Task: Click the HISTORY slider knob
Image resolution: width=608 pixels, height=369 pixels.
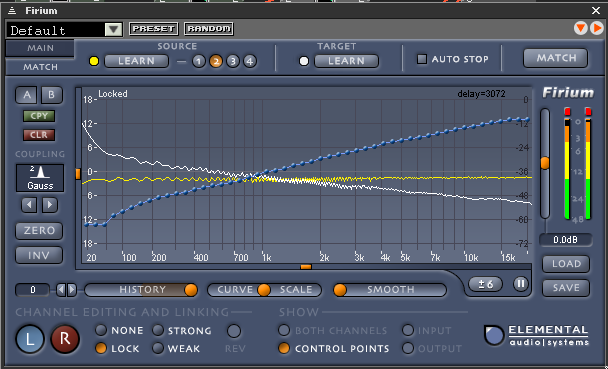Action: pyautogui.click(x=190, y=290)
